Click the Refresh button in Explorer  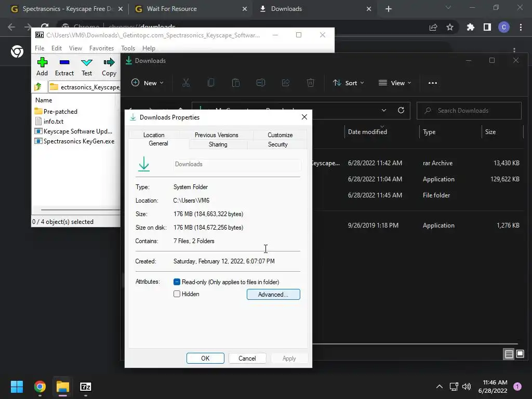coord(401,110)
